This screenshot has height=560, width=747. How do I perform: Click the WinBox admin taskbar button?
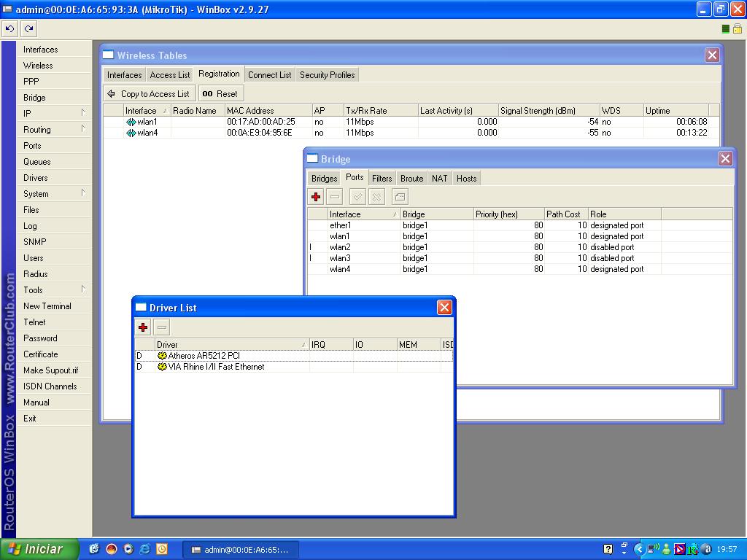[241, 550]
